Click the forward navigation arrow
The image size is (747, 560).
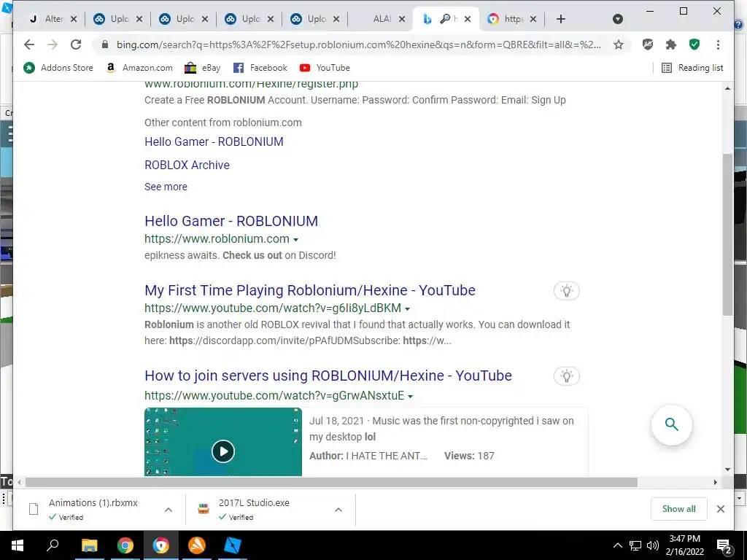pos(53,44)
